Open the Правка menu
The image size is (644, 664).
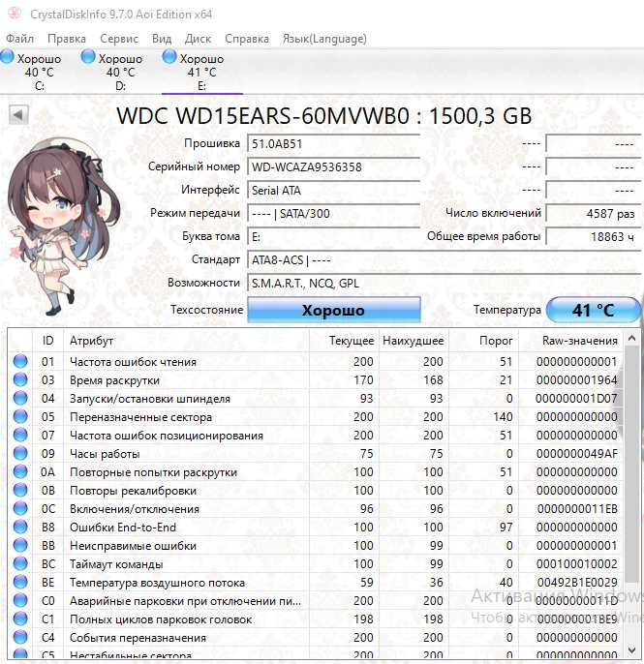tap(67, 39)
